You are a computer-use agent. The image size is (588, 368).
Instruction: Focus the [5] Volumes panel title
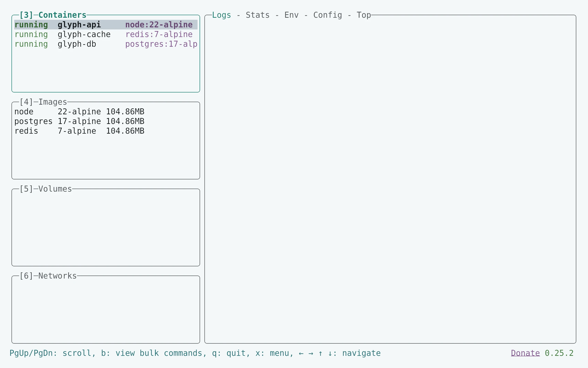(x=45, y=189)
